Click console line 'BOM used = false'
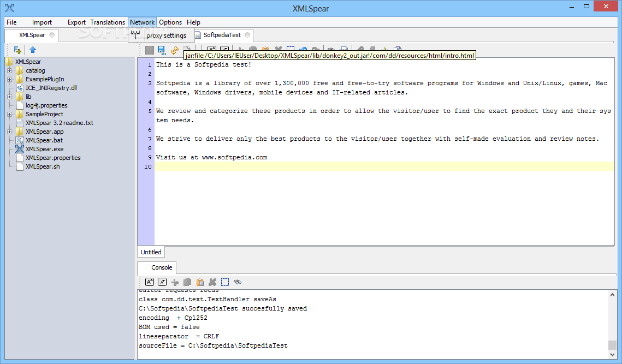622x364 pixels. click(169, 327)
